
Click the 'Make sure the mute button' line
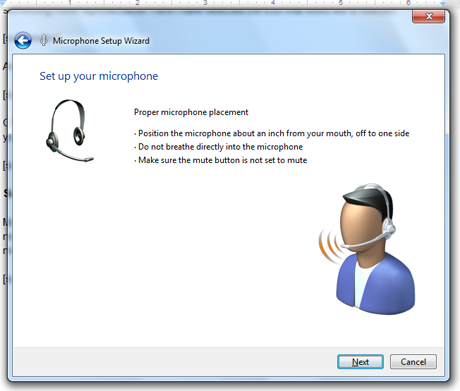tap(220, 160)
